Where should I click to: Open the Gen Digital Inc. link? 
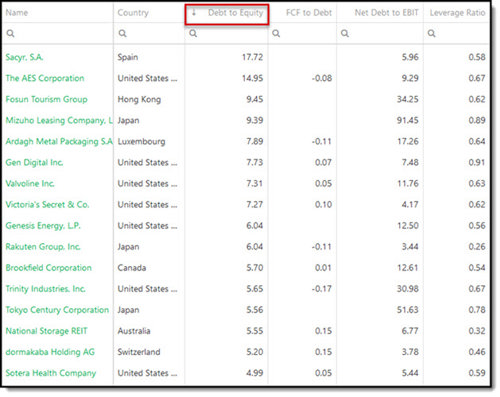tap(34, 162)
